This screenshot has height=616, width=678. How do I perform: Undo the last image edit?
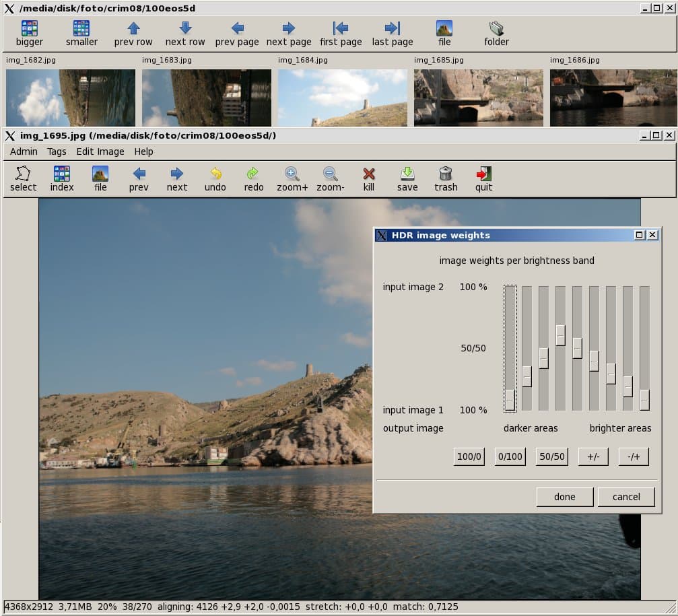coord(215,174)
